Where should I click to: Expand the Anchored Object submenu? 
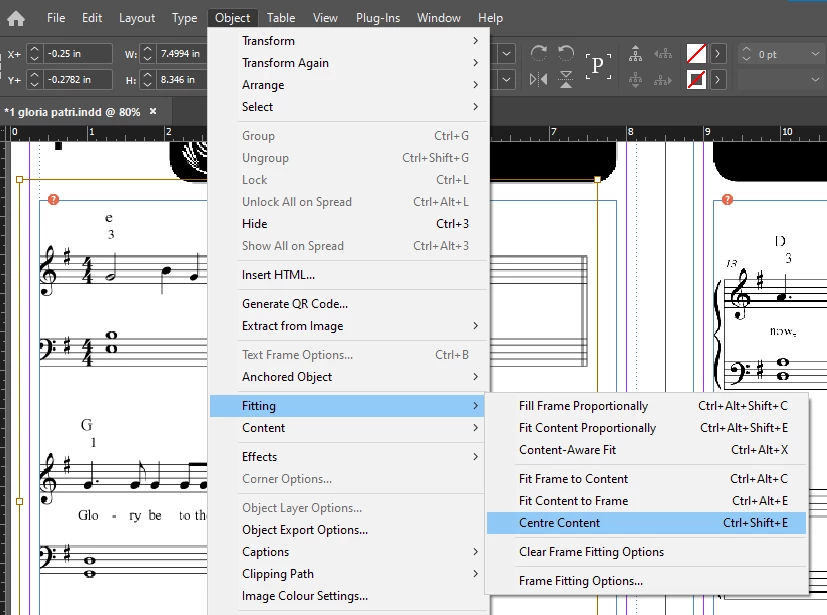coord(348,377)
